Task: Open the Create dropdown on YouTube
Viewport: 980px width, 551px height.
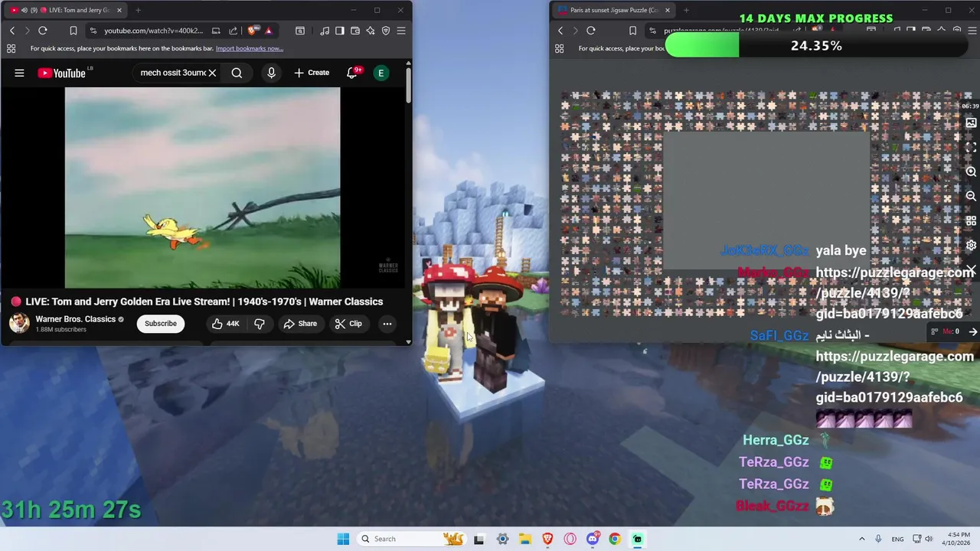Action: pos(312,73)
